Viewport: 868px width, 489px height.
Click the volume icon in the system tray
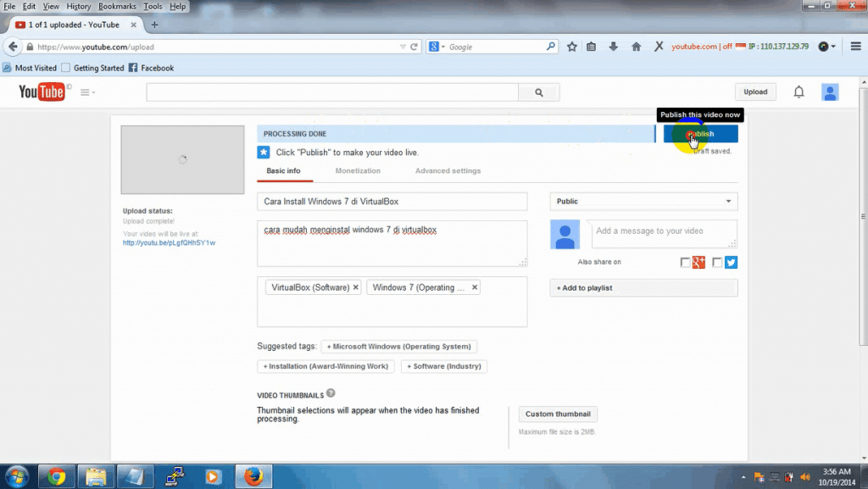(805, 477)
